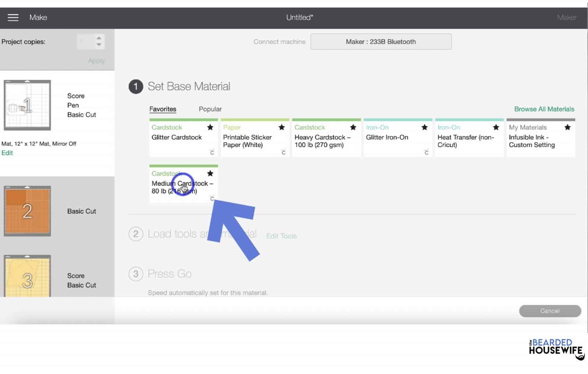Click the Project copies input field
Viewport: 588px width, 374px height.
pos(85,42)
